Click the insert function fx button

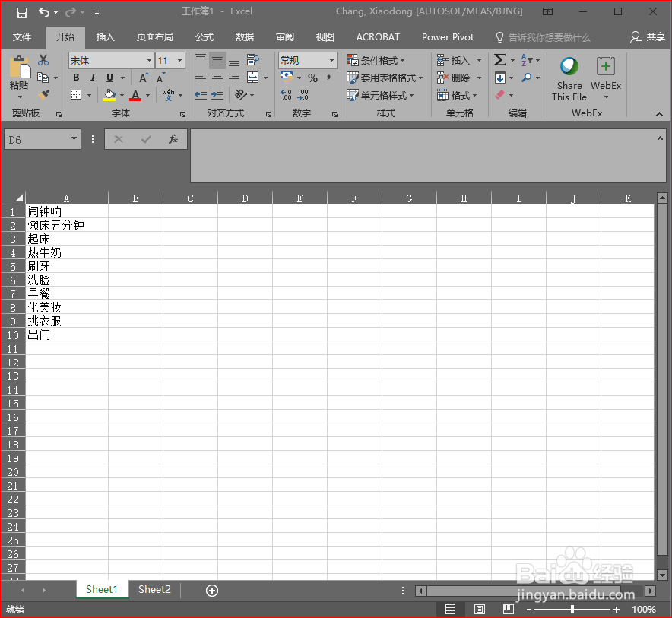coord(173,139)
